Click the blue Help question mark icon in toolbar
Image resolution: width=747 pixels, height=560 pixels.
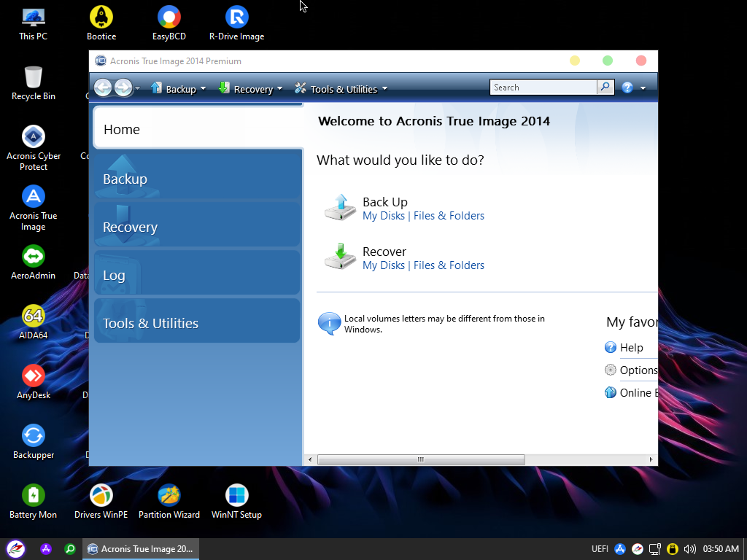627,87
